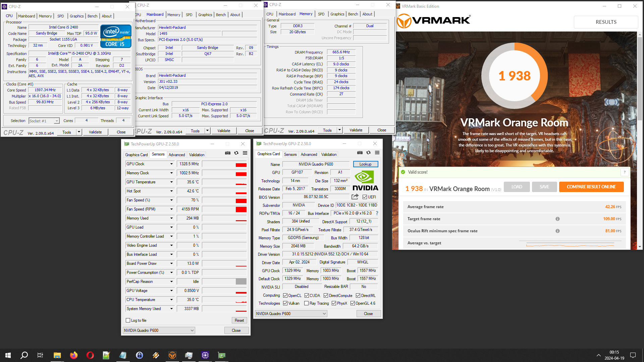This screenshot has width=644, height=362.
Task: Open the hamburger menu in GPU-Z Graphics Card window
Action: pos(377,153)
